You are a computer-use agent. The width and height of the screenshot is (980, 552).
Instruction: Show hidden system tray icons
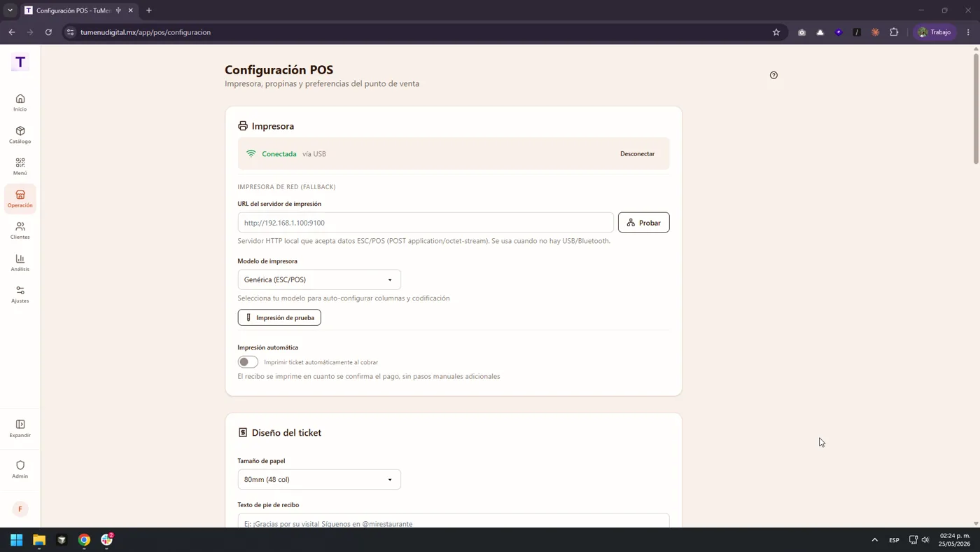point(874,540)
